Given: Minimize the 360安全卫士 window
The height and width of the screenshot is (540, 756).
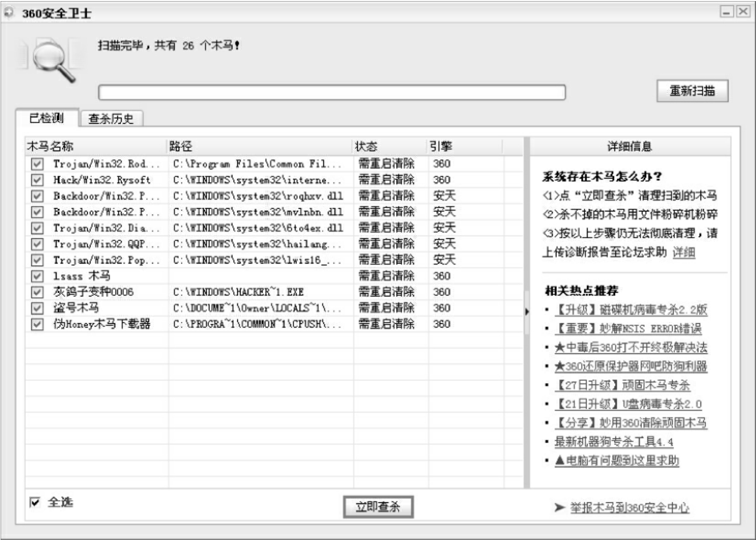Looking at the screenshot, I should 727,11.
